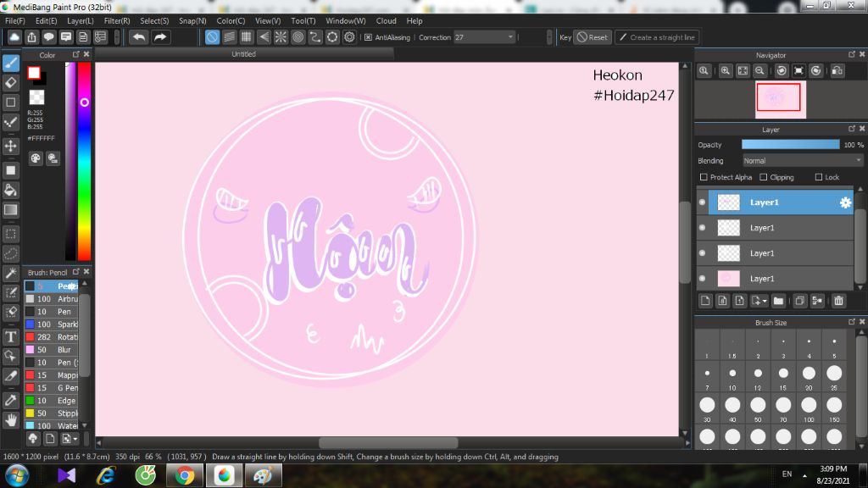Image resolution: width=868 pixels, height=488 pixels.
Task: Click Create a straight line button
Action: tap(657, 37)
